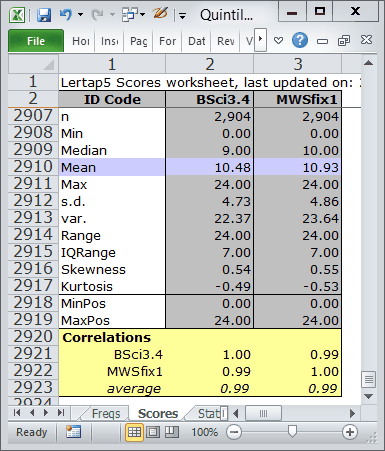Viewport: 385px width, 451px height.
Task: Select the IQRange label cell
Action: [x=112, y=252]
